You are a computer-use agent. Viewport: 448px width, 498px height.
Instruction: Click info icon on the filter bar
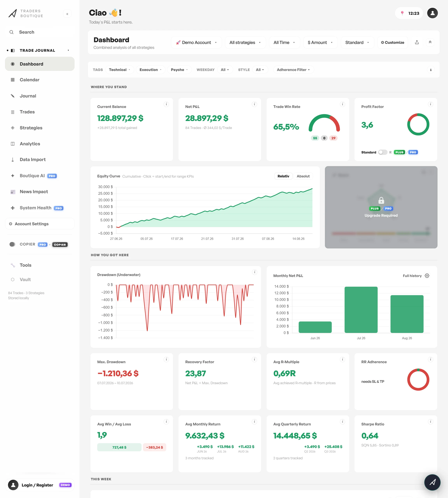coord(431,70)
